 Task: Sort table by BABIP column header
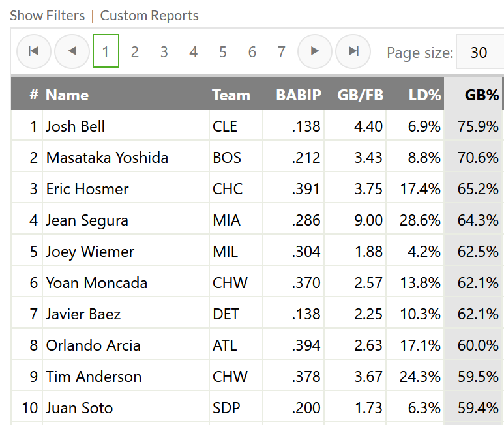click(x=299, y=95)
